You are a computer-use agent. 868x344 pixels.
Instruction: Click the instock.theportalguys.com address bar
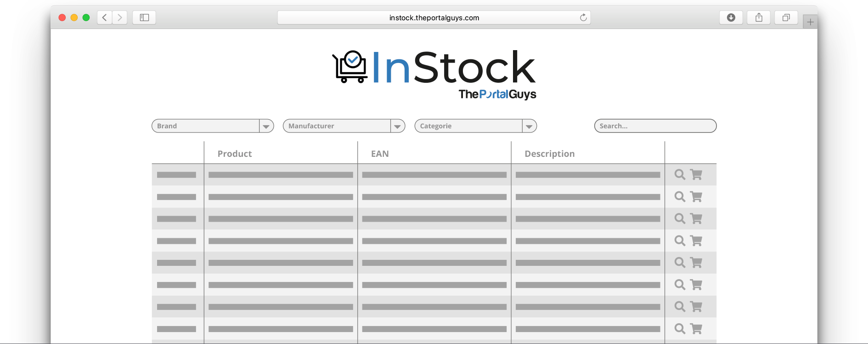tap(434, 17)
